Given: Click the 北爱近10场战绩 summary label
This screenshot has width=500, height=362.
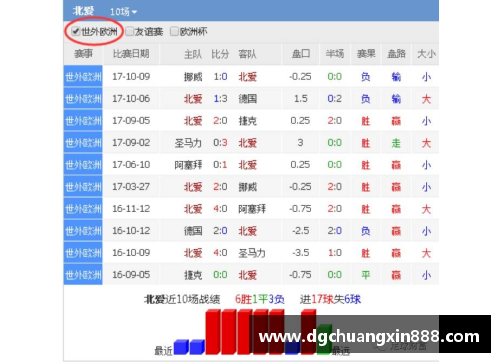Looking at the screenshot, I should (x=182, y=299).
